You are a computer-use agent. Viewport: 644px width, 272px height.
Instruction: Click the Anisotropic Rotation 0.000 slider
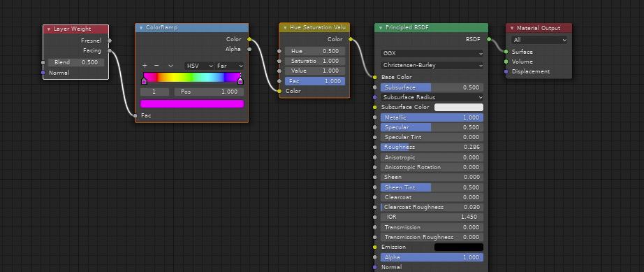tap(432, 167)
